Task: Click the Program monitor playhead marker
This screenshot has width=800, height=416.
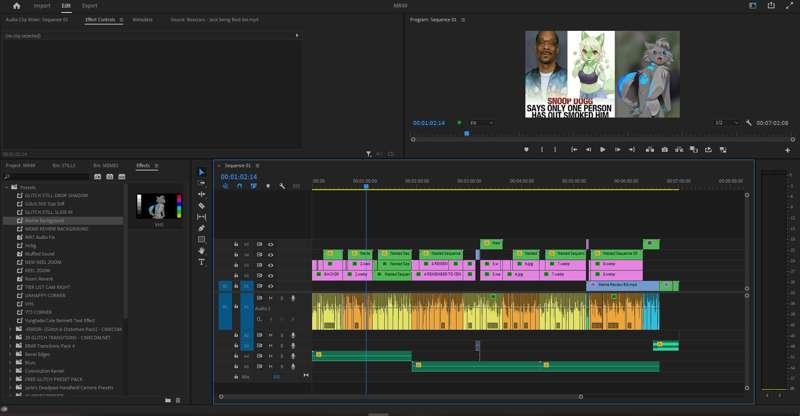Action: click(466, 134)
